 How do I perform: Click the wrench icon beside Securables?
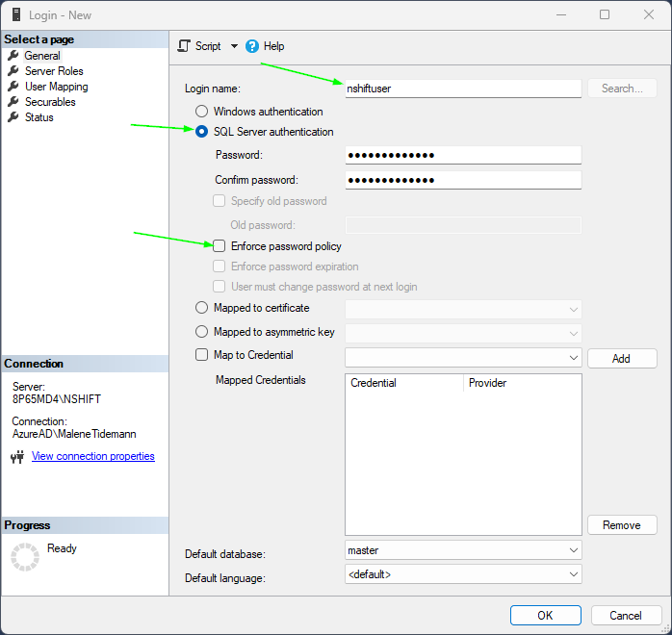tap(13, 102)
